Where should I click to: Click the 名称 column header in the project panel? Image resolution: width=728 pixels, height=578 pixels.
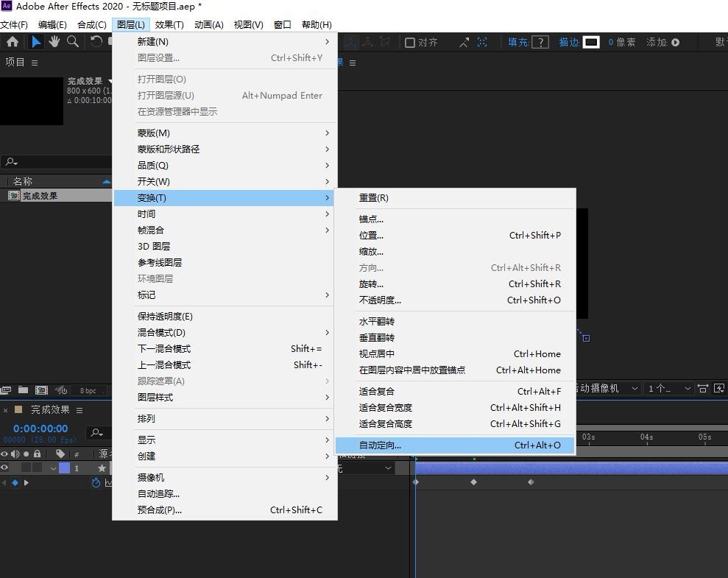[23, 182]
